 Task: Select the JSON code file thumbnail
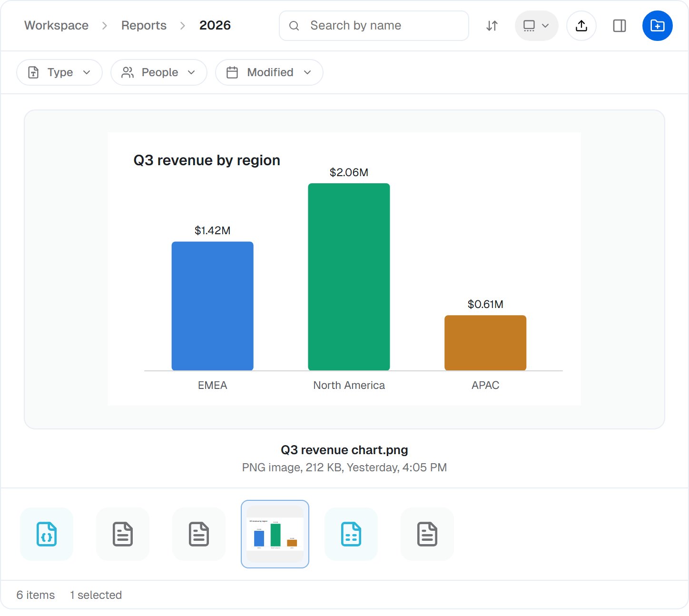pos(47,534)
